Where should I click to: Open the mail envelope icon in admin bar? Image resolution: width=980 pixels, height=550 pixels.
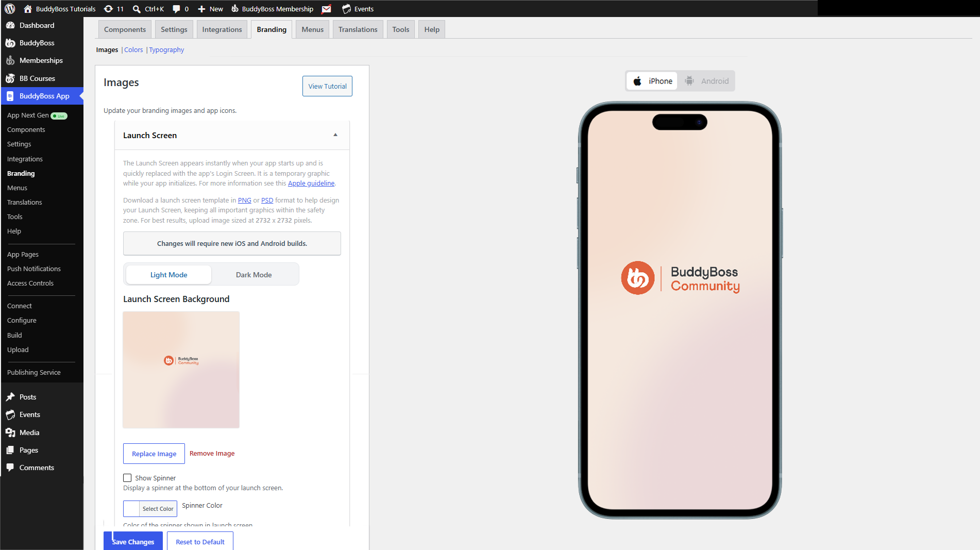(326, 9)
